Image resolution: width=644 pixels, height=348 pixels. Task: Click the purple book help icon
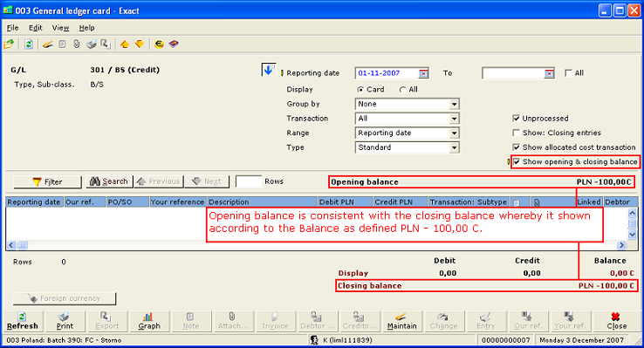[x=174, y=44]
